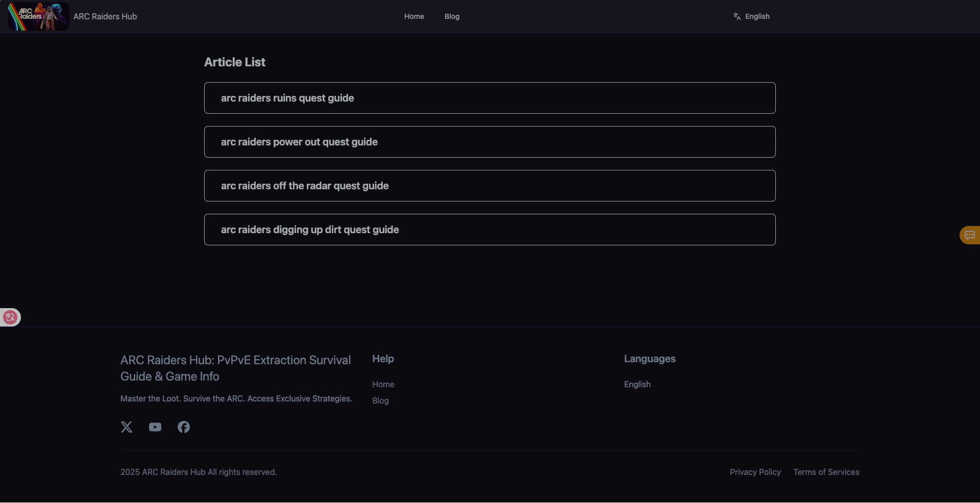Select English under the Languages section
The height and width of the screenshot is (503, 980).
tap(637, 384)
